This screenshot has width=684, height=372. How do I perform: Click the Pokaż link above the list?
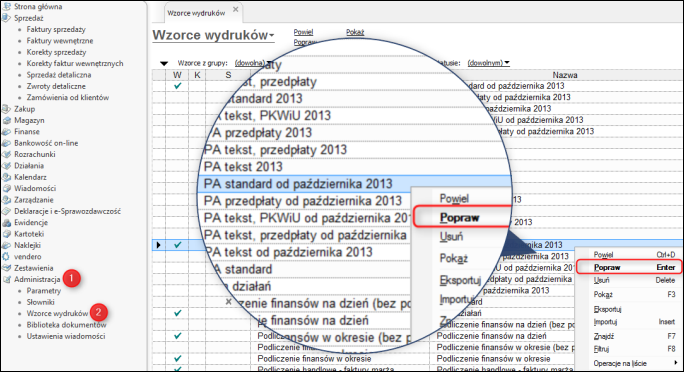[355, 32]
